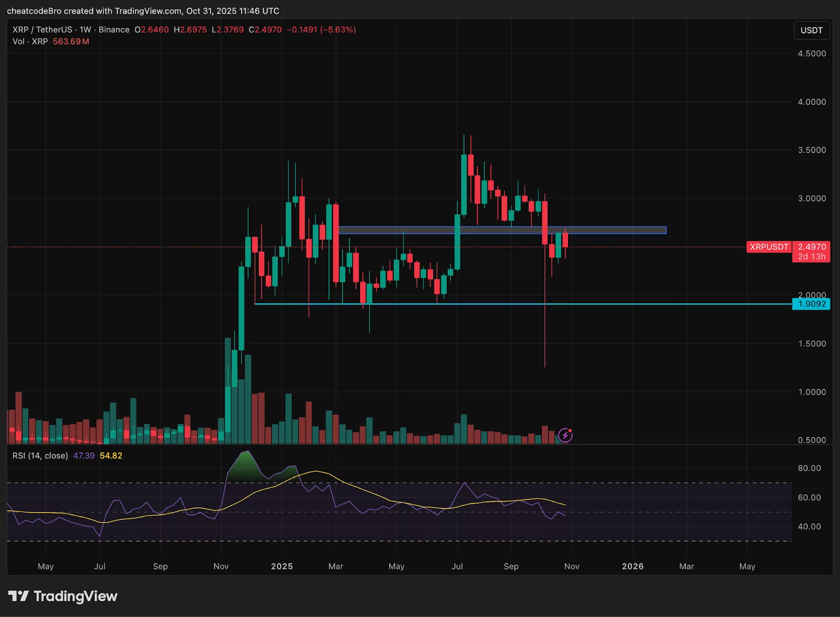Click the cyan 1.9092 price label
Image resolution: width=840 pixels, height=617 pixels.
[811, 304]
